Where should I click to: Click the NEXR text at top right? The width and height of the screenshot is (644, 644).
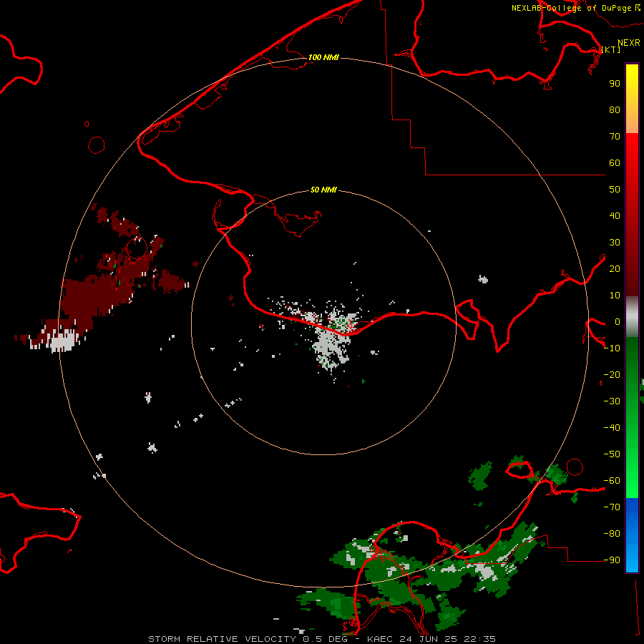pos(629,43)
